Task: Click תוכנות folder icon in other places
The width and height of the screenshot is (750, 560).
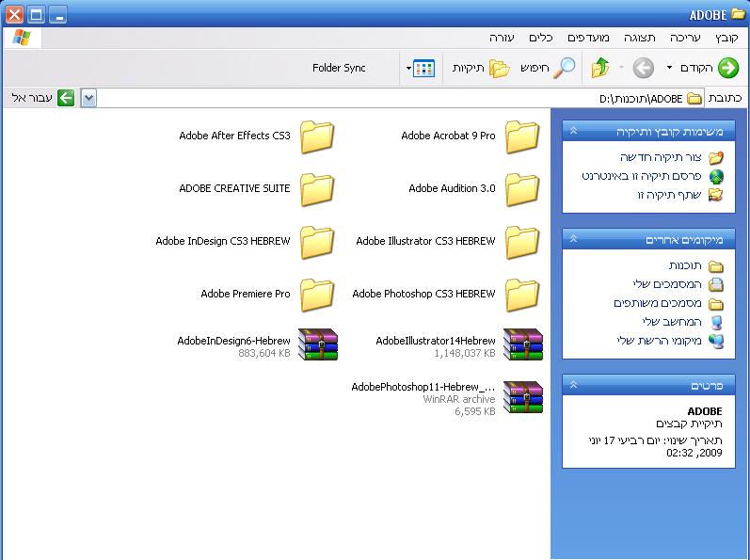Action: pyautogui.click(x=716, y=266)
